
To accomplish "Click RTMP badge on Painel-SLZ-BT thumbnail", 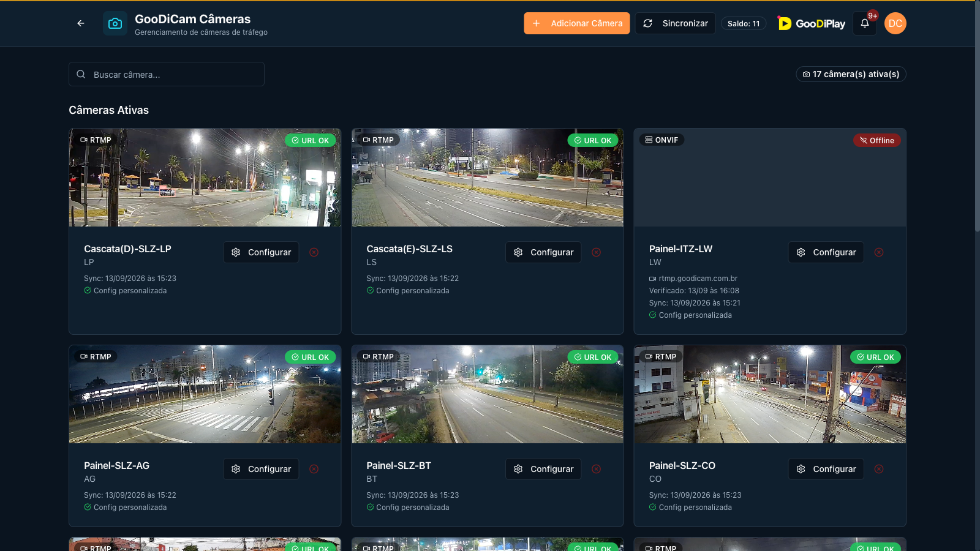I will pyautogui.click(x=378, y=356).
